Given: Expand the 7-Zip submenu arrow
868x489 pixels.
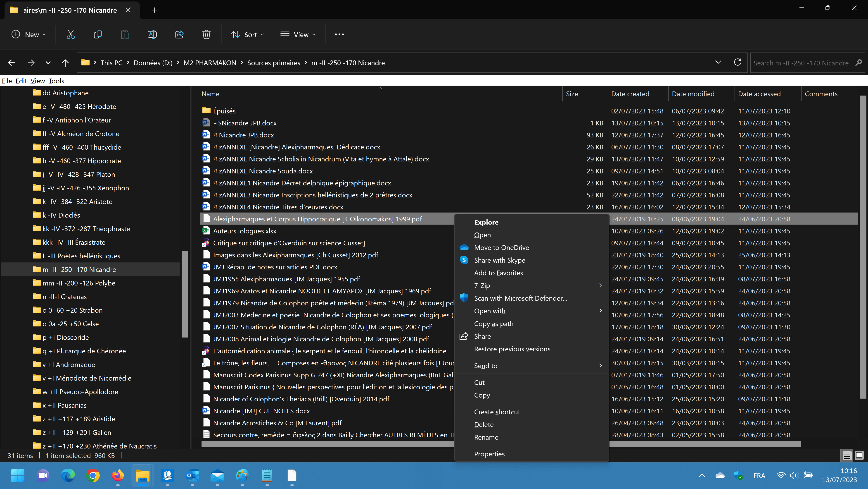Looking at the screenshot, I should 600,285.
